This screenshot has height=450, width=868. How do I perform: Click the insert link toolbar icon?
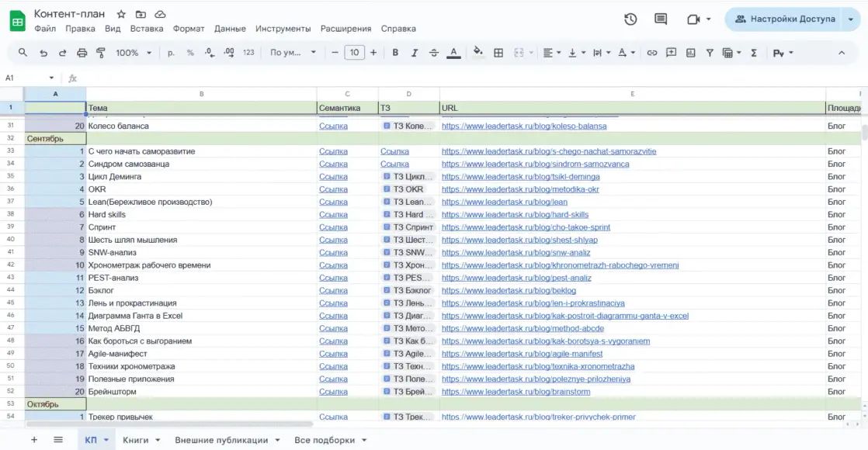coord(651,53)
